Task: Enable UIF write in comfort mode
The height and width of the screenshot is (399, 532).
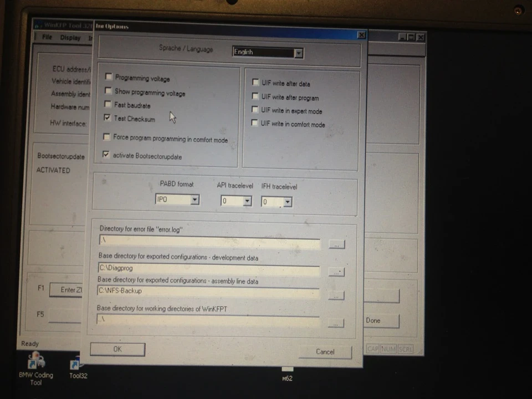Action: pos(254,122)
